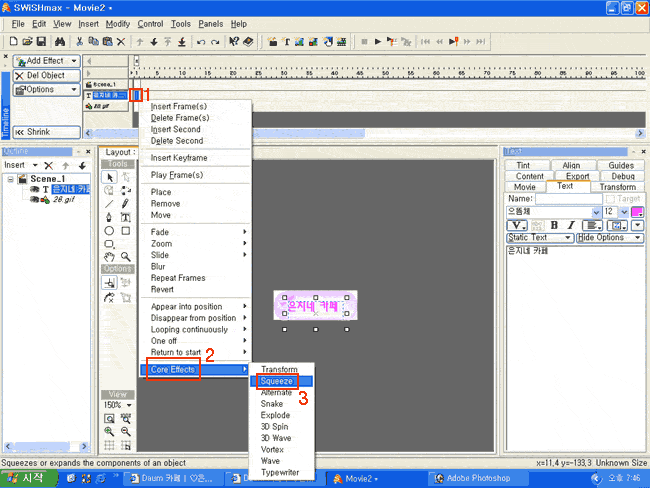This screenshot has width=650, height=488.
Task: Toggle visibility eye of 28.gif
Action: coord(35,199)
